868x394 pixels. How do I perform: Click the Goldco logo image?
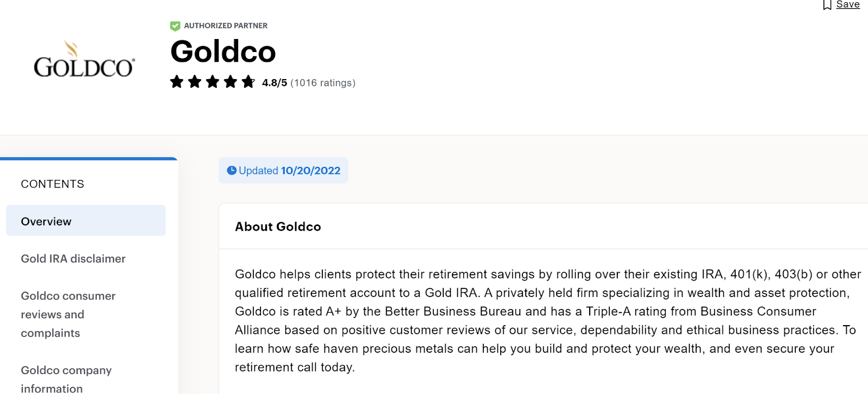[x=84, y=60]
